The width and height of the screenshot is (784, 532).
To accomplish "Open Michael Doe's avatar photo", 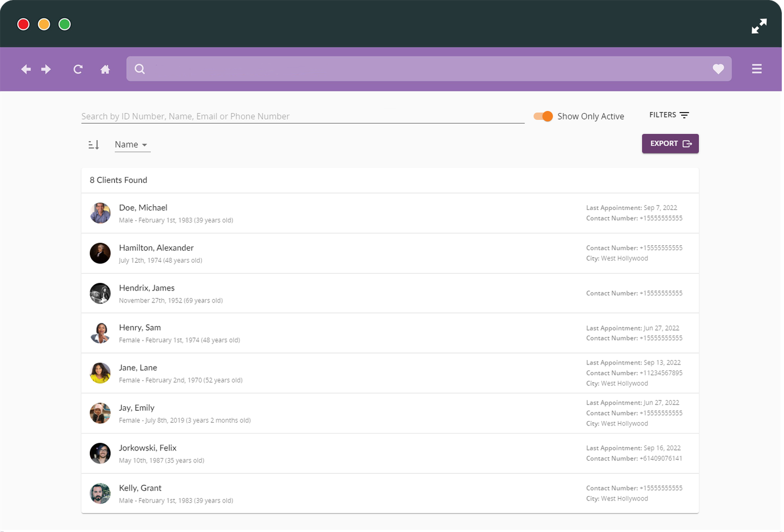I will point(100,213).
